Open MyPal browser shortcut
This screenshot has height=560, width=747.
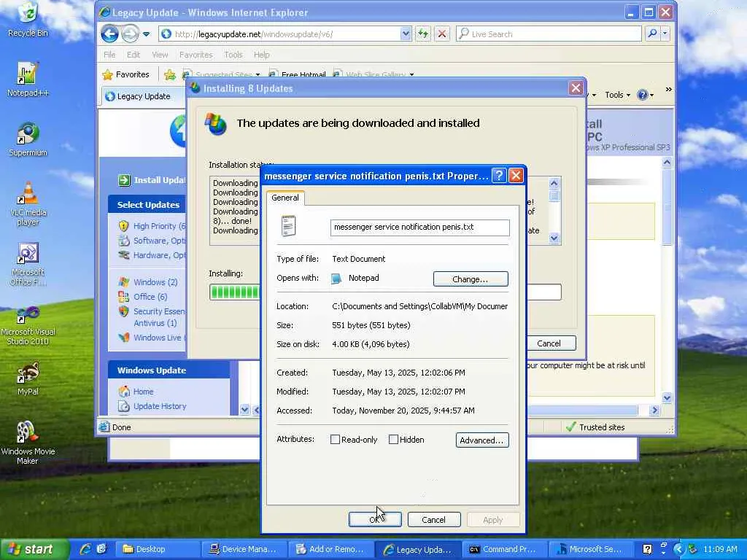pyautogui.click(x=28, y=378)
